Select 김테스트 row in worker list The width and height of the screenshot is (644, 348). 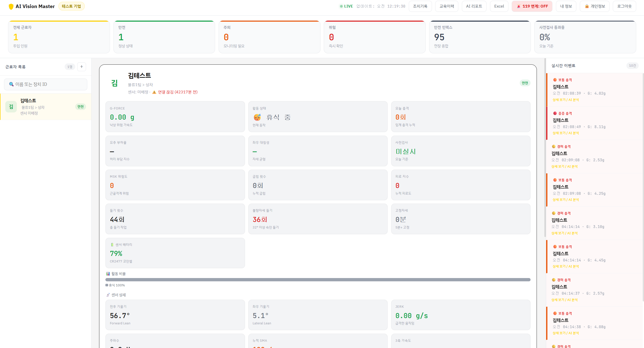point(46,107)
